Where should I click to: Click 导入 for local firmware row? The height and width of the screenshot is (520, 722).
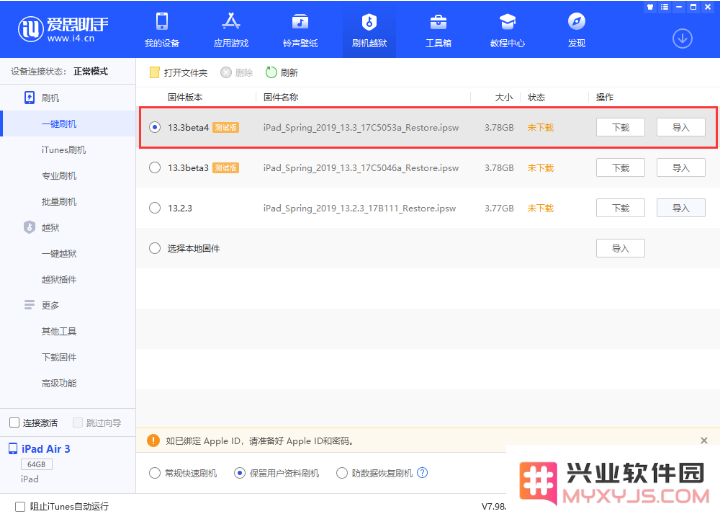tap(620, 249)
